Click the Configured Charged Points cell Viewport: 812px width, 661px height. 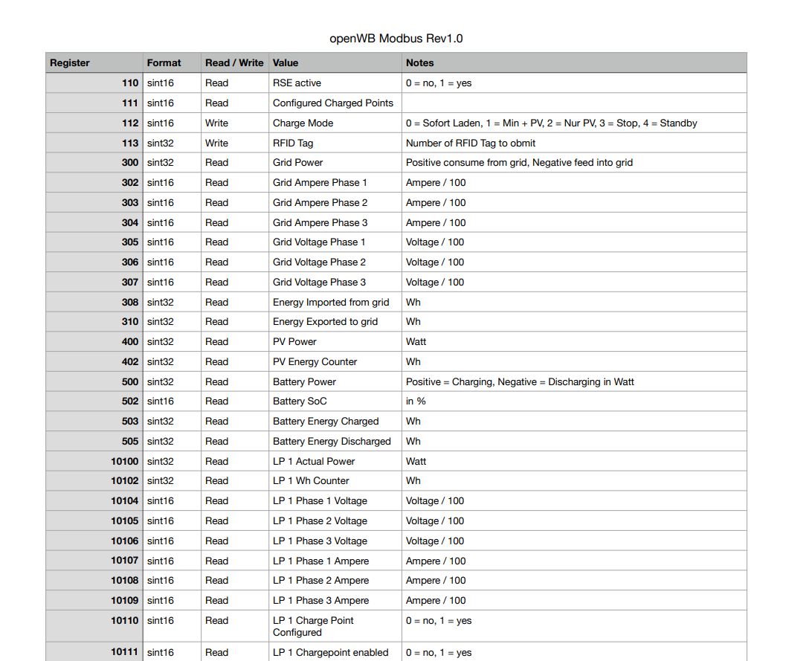(335, 103)
